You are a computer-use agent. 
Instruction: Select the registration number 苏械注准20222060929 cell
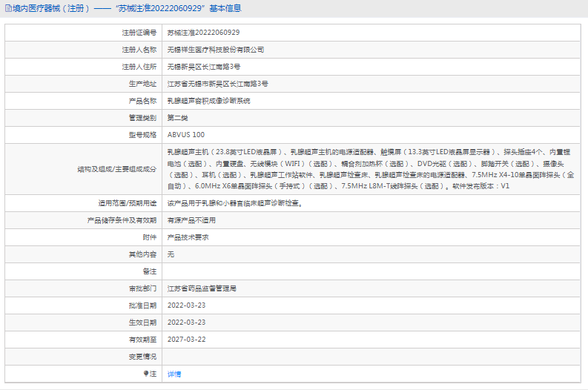[x=203, y=33]
